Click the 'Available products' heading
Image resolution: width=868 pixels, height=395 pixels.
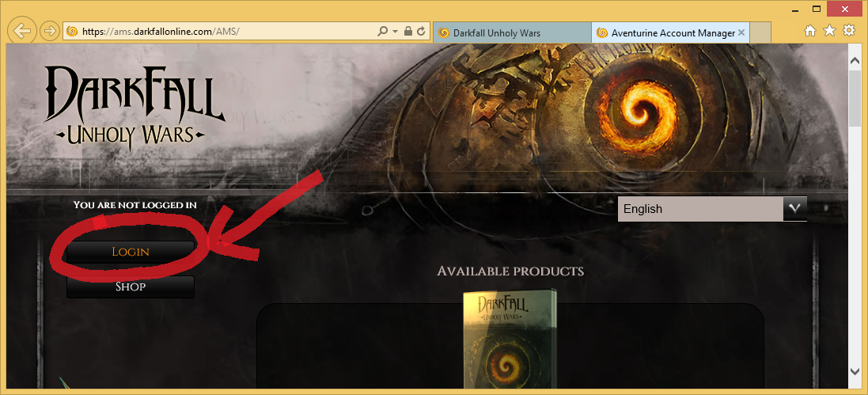pos(510,272)
